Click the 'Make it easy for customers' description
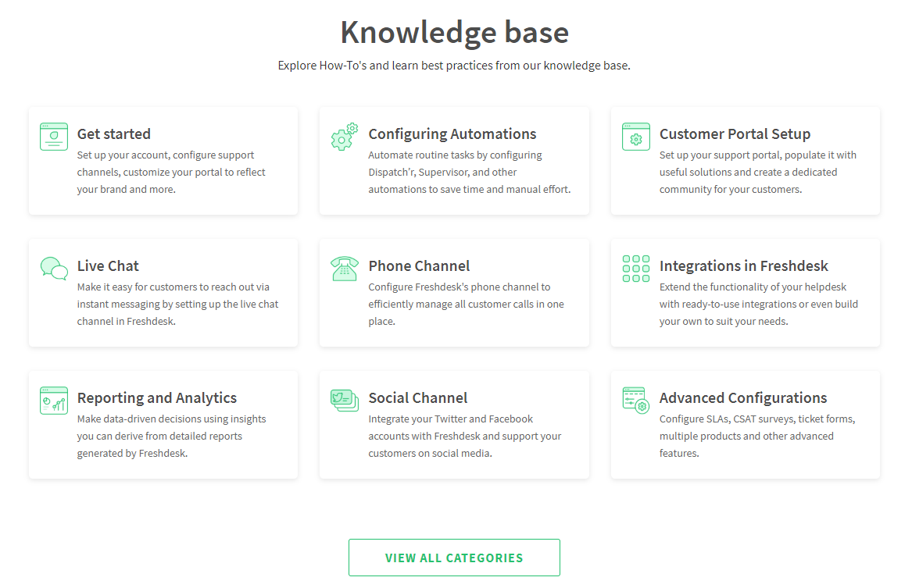 pyautogui.click(x=177, y=304)
